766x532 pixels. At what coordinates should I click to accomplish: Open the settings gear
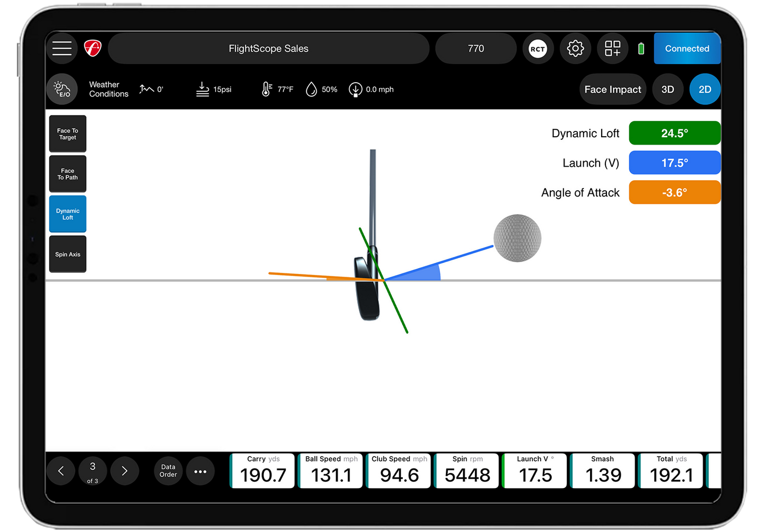[x=575, y=48]
